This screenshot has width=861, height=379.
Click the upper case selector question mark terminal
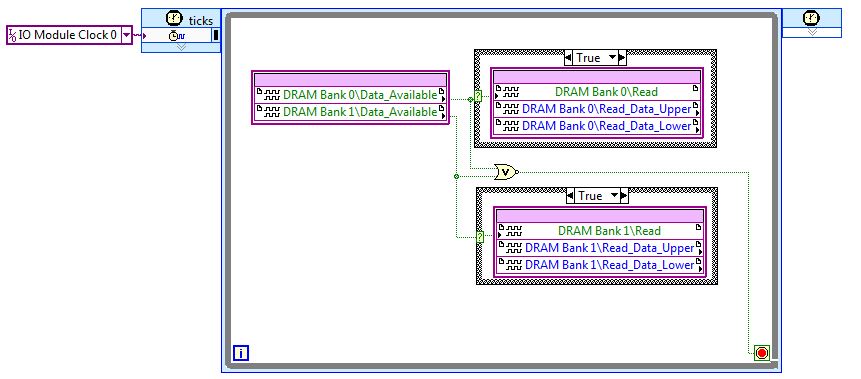click(x=478, y=97)
